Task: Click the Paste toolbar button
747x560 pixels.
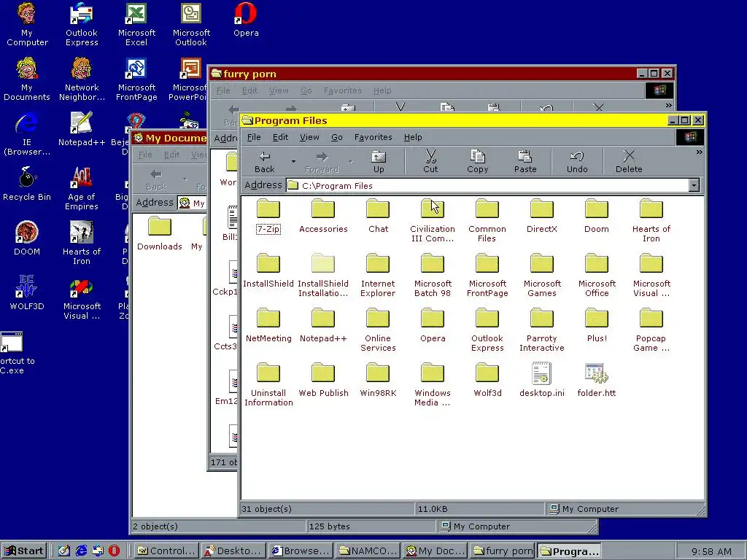Action: click(x=525, y=162)
